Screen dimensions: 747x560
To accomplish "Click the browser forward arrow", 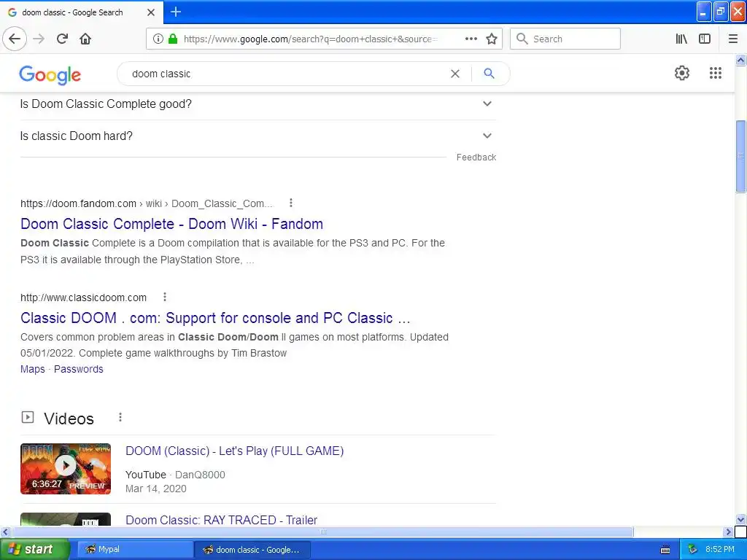I will (39, 39).
